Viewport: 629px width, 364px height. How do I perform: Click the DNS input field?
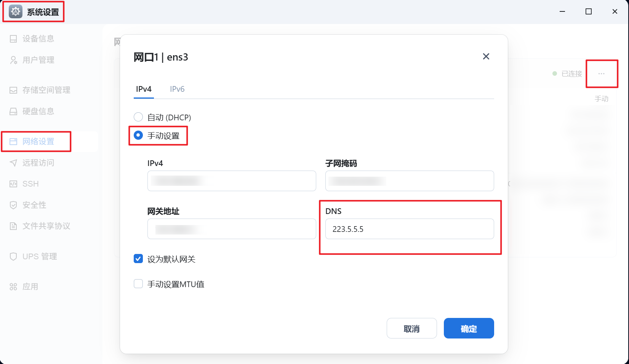[x=410, y=229]
